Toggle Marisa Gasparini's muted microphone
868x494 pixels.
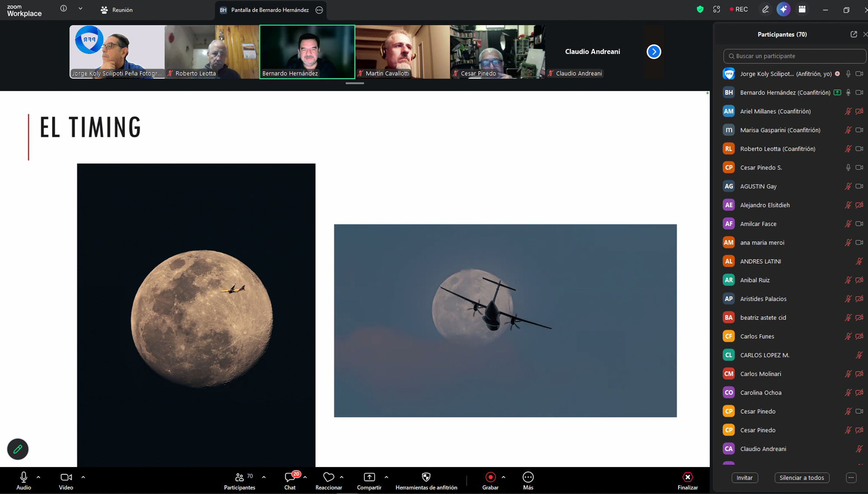[x=848, y=130]
